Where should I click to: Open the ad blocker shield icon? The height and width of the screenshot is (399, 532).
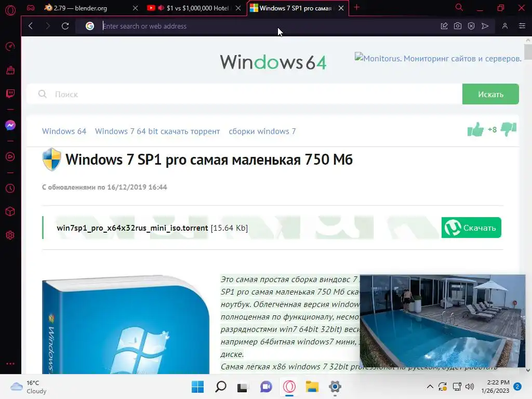click(x=471, y=26)
